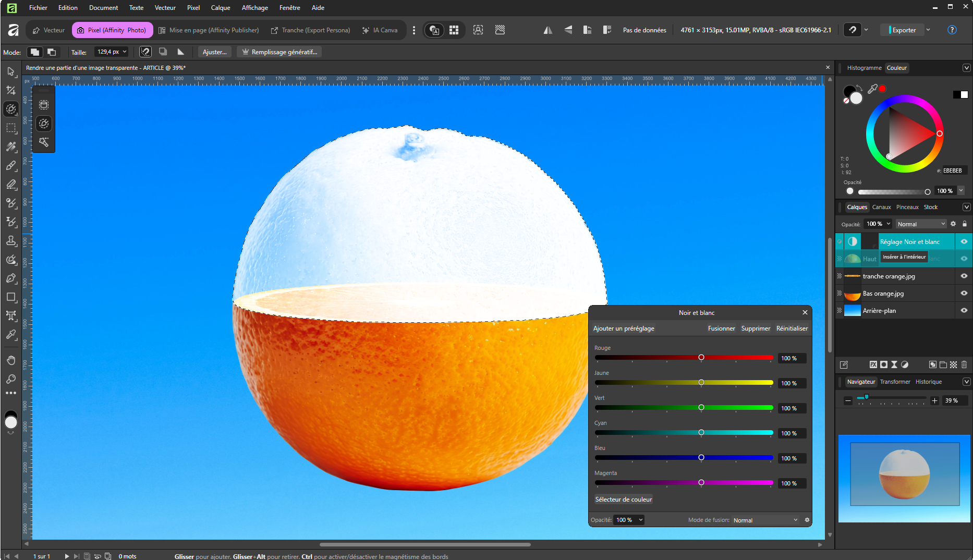Toggle visibility of Bas orange.jpg layer
The height and width of the screenshot is (560, 973).
(964, 294)
